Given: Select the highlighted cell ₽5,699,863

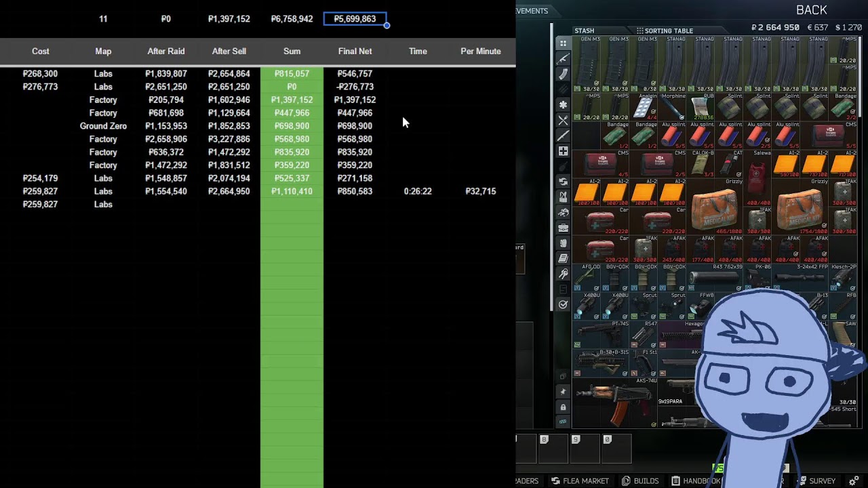Looking at the screenshot, I should 355,19.
